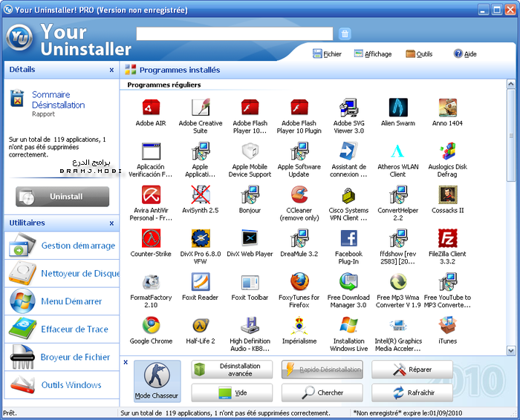Click the iTunes program icon
The height and width of the screenshot is (420, 520).
pyautogui.click(x=447, y=326)
